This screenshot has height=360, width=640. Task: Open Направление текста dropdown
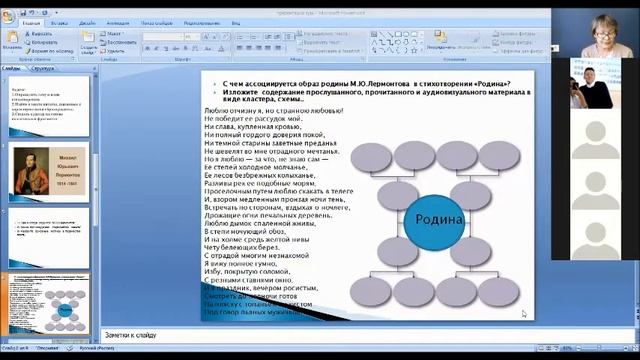click(x=322, y=33)
